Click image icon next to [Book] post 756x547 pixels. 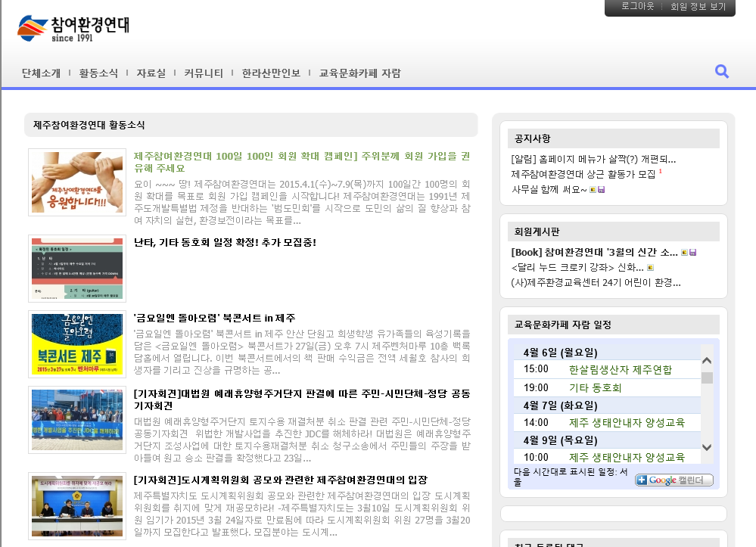684,252
